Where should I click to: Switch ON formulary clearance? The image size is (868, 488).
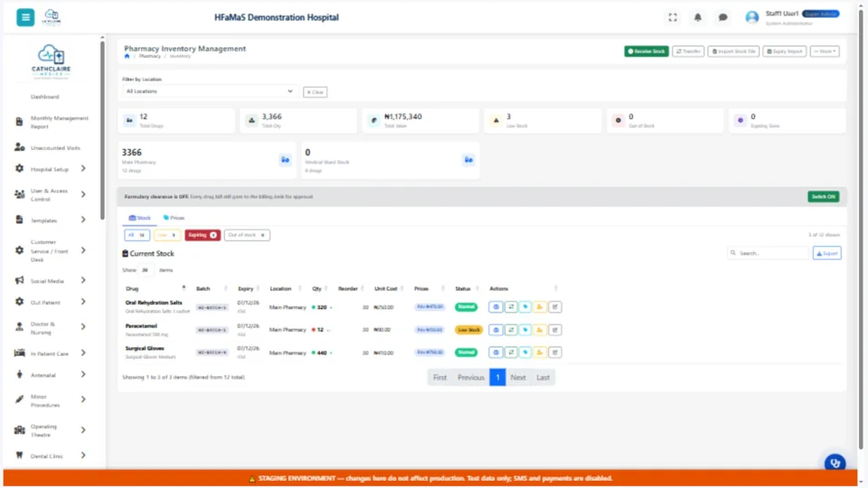click(823, 197)
